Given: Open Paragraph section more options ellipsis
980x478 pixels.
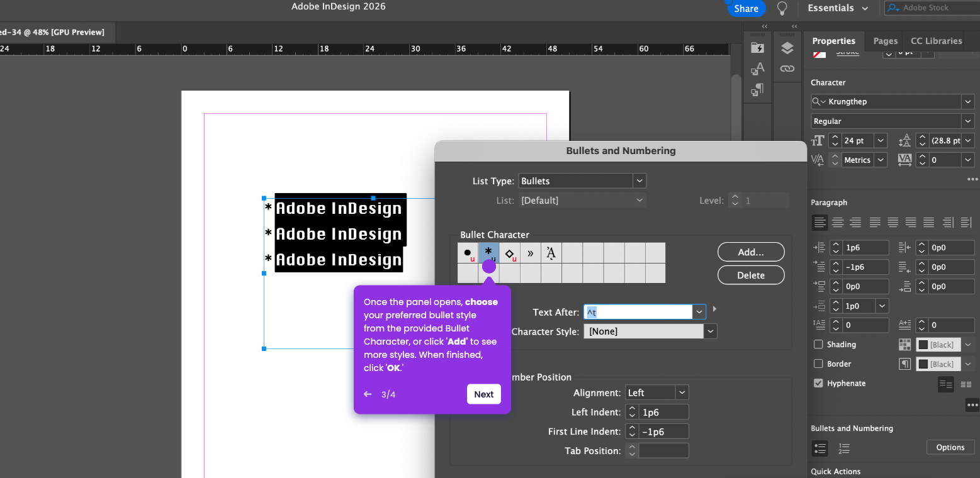Looking at the screenshot, I should click(972, 405).
